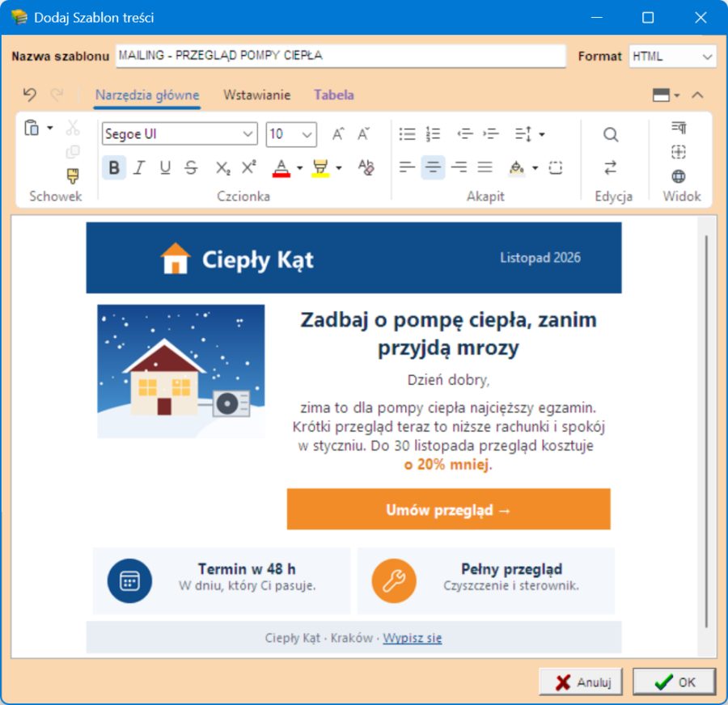This screenshot has width=728, height=705.
Task: Click the 'o 20% mniej' orange text
Action: tap(447, 464)
